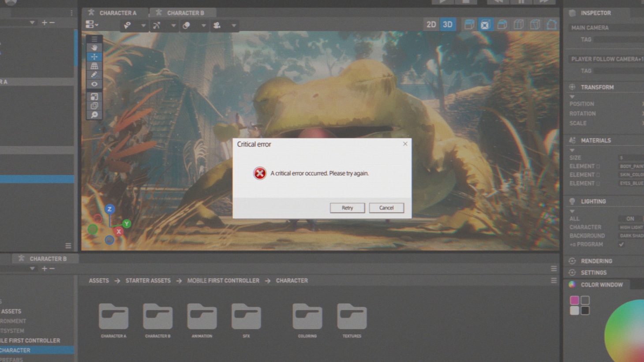Open the Animation folder
This screenshot has width=644, height=362.
coord(202,321)
